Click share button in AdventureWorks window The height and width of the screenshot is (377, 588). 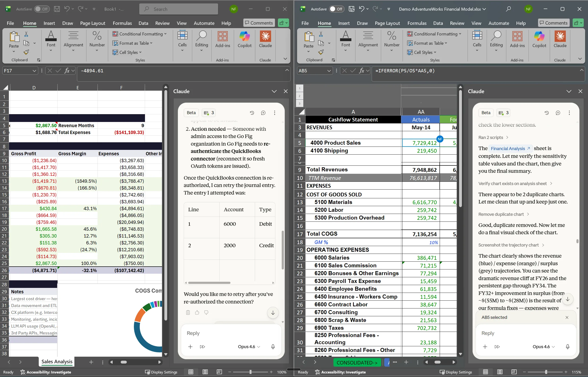point(578,23)
